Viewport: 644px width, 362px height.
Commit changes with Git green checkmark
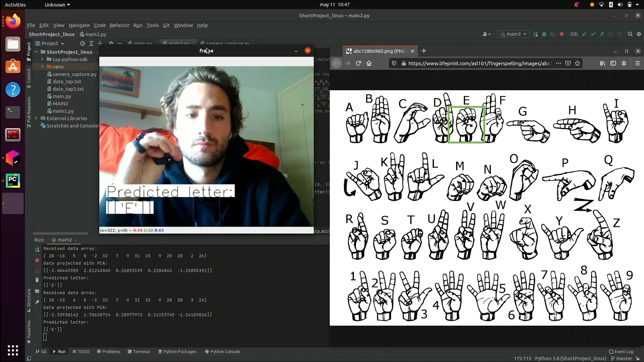click(593, 34)
